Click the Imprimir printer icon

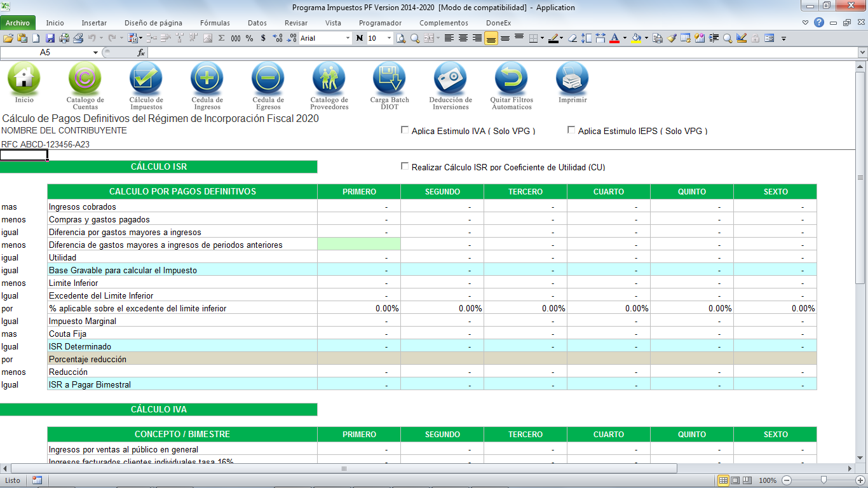(573, 79)
